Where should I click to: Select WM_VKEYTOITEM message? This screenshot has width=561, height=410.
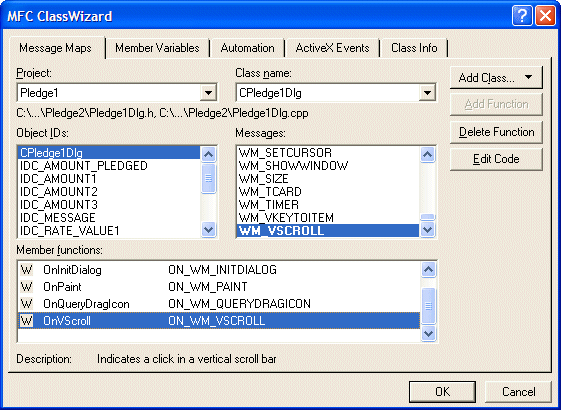tap(328, 218)
